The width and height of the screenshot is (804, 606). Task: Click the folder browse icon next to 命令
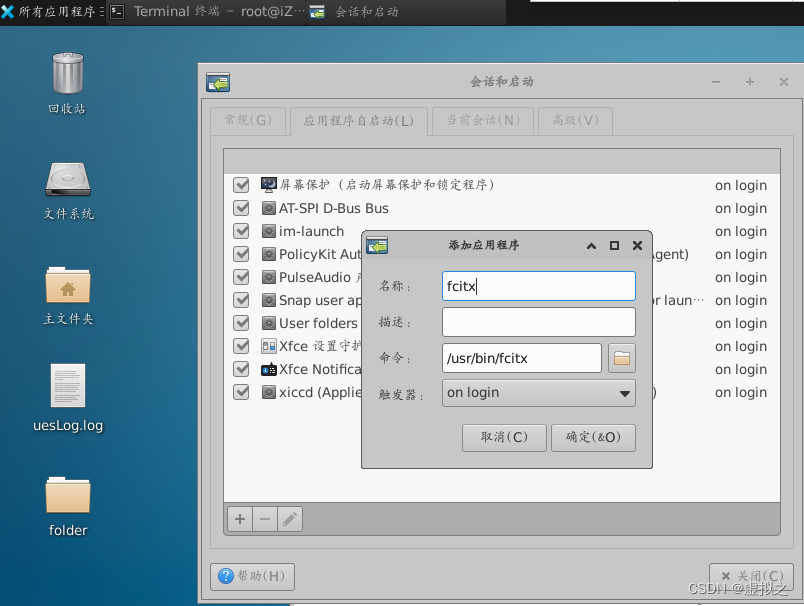(621, 358)
